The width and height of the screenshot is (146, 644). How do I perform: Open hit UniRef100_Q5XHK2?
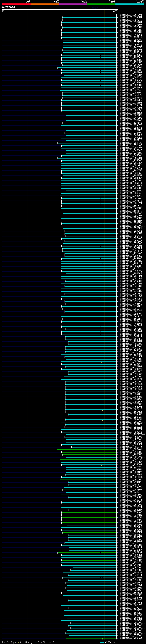[131, 618]
